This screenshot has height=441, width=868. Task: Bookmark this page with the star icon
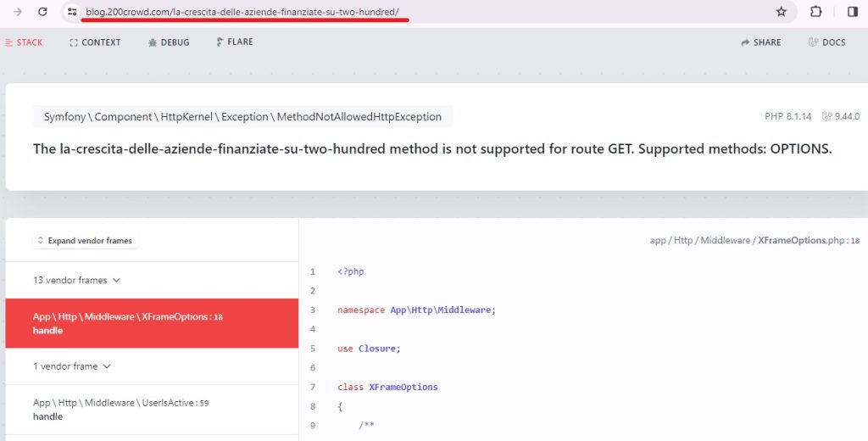pyautogui.click(x=781, y=12)
